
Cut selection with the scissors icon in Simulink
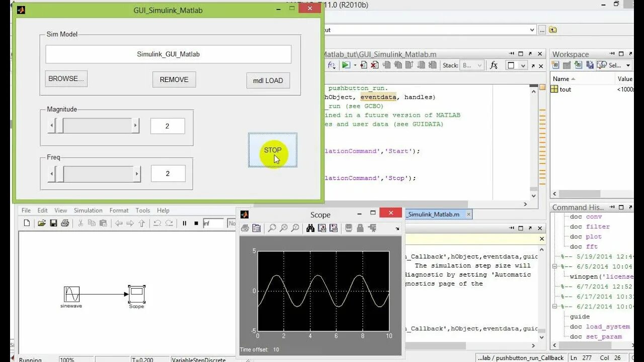(80, 223)
